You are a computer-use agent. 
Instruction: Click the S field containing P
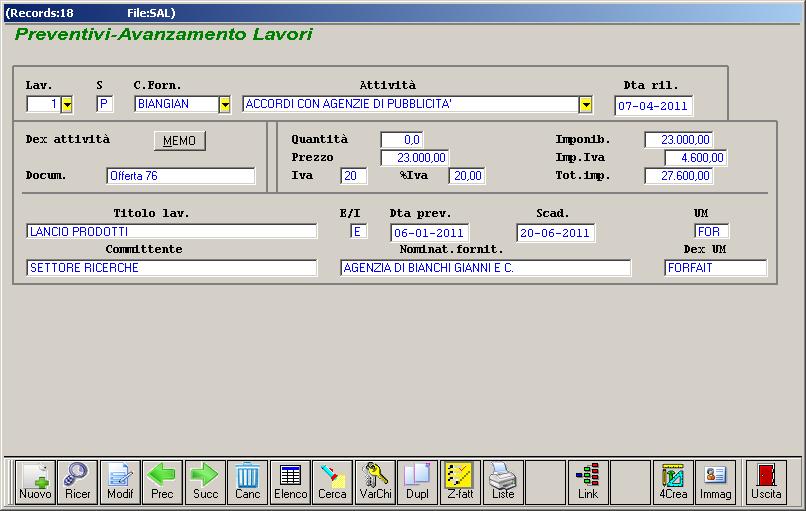(104, 104)
